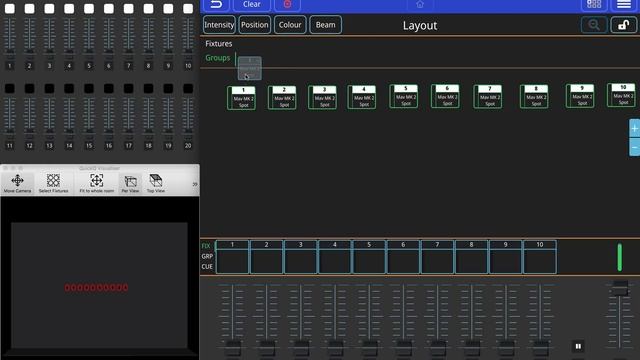
Task: Select fixture 2 Mav MK2 Spot
Action: [x=282, y=98]
